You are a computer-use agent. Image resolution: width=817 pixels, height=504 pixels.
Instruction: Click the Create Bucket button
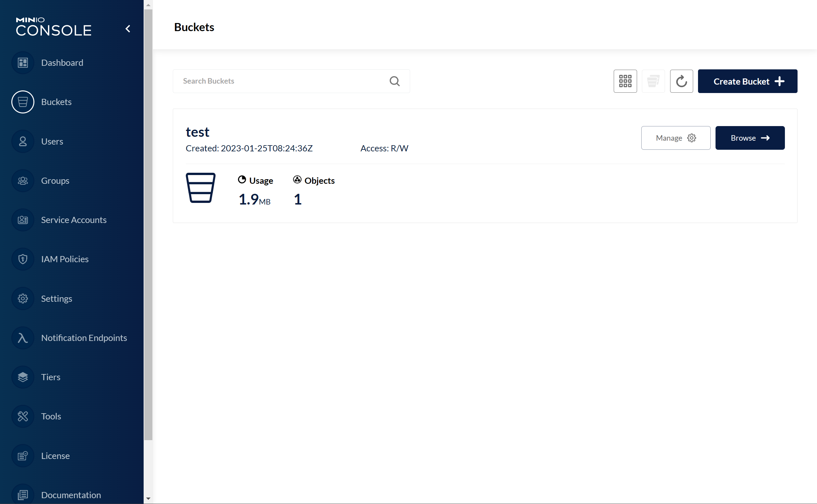(747, 81)
